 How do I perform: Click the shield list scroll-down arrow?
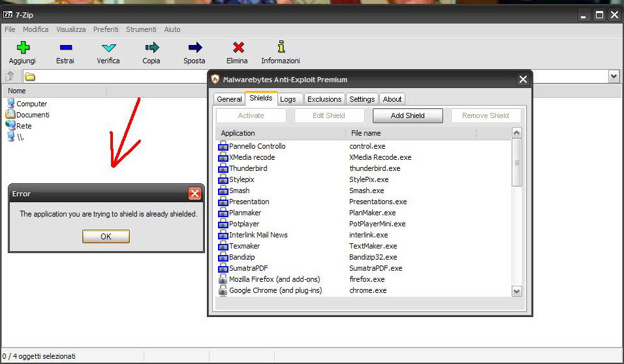click(516, 291)
